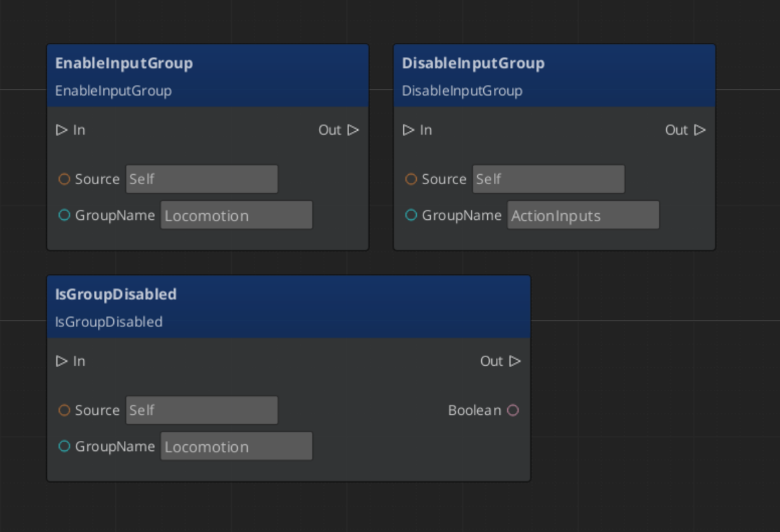The width and height of the screenshot is (780, 532).
Task: Click the Boolean output port on IsGroupDisabled
Action: pos(513,410)
